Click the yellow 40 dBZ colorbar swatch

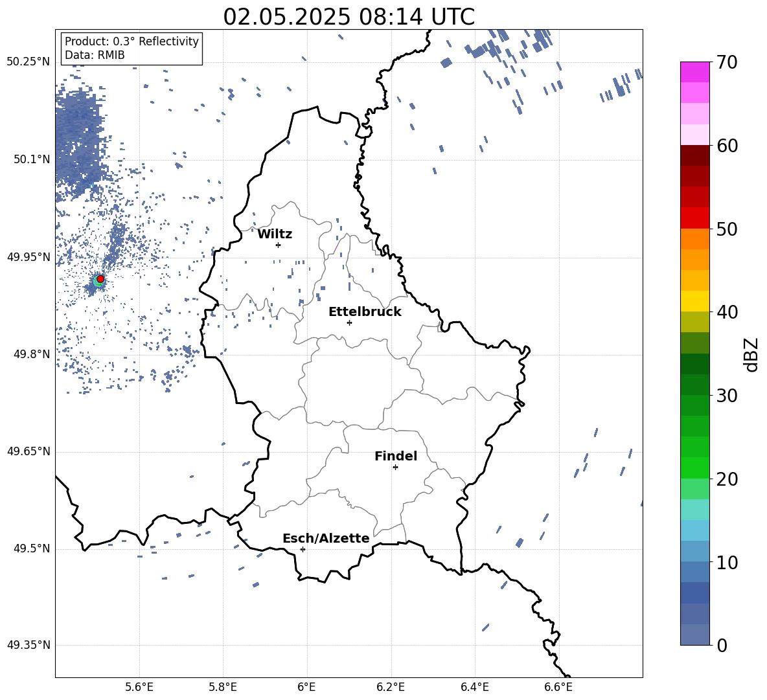[x=695, y=301]
